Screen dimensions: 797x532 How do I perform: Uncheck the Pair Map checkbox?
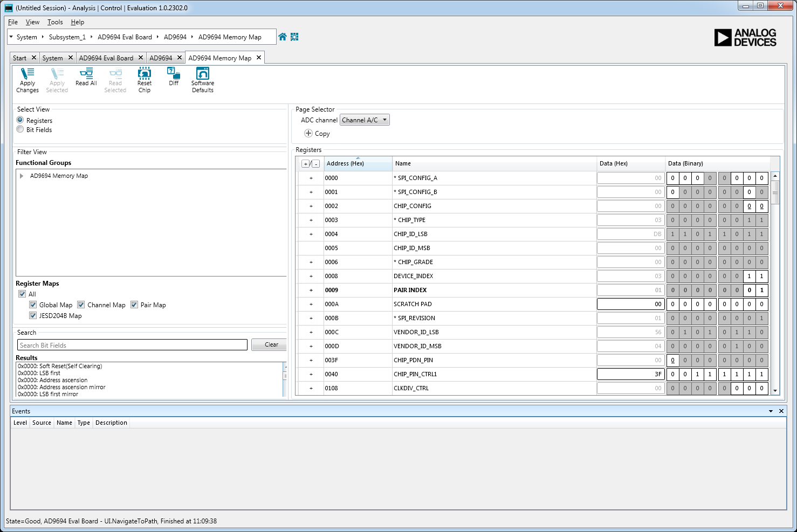134,305
